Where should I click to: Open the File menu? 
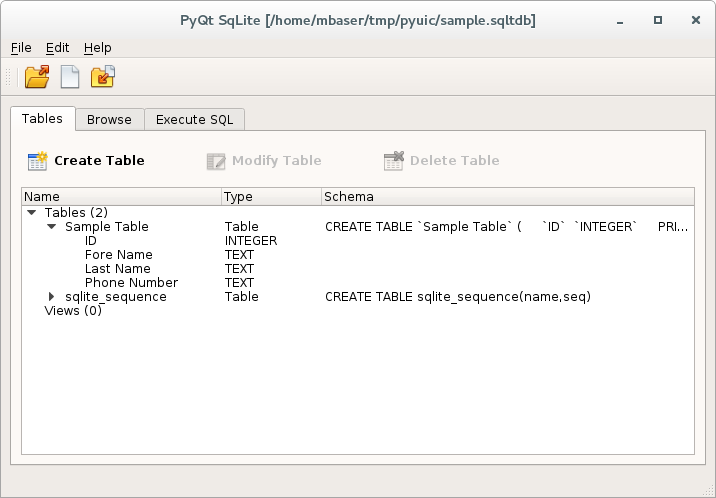pos(21,47)
